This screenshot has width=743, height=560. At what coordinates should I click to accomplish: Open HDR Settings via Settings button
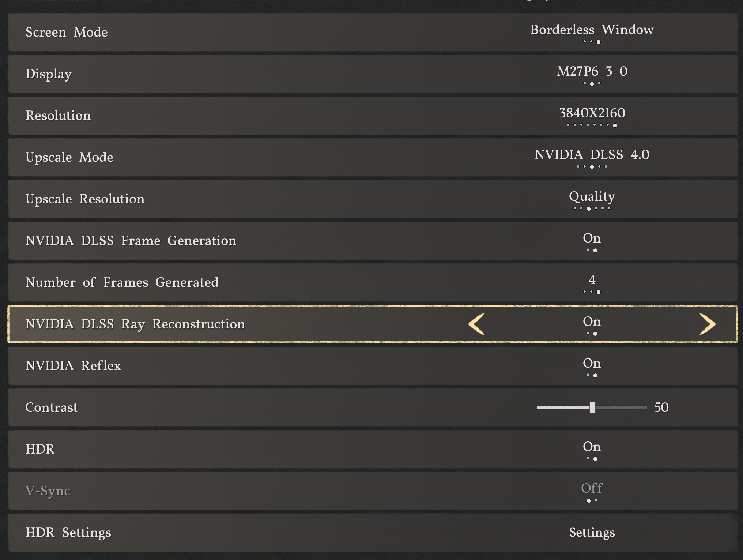click(592, 533)
